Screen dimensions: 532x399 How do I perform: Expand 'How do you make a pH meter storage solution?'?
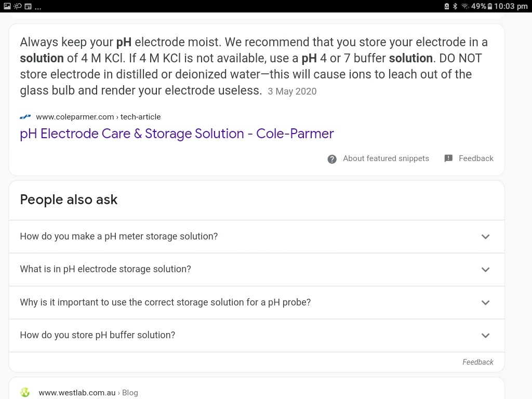[257, 236]
